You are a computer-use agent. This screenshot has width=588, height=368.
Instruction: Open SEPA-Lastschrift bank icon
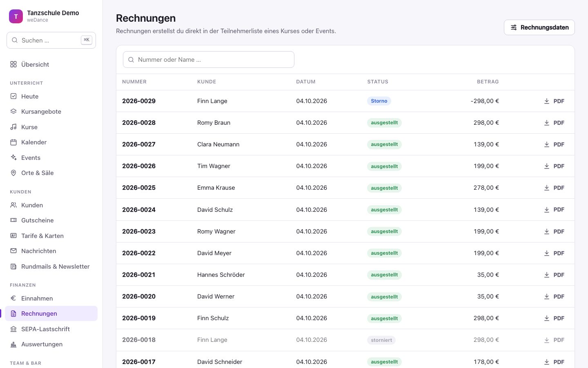13,329
